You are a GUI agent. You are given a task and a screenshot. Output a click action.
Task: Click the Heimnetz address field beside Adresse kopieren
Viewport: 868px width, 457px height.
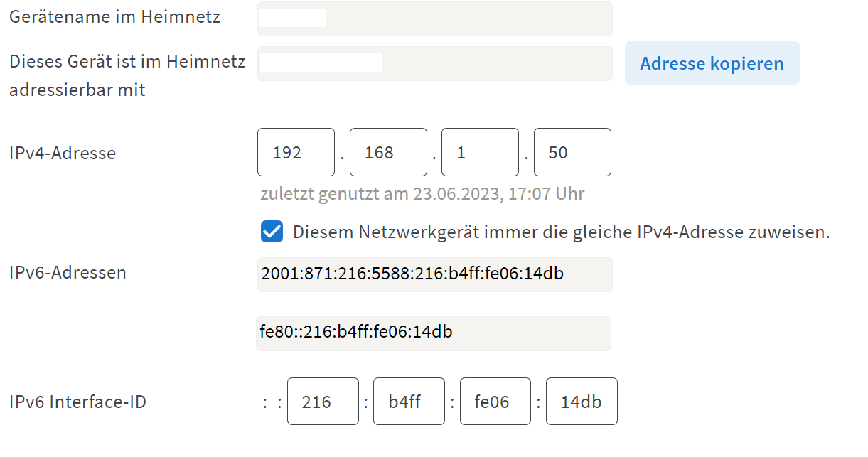pos(434,63)
